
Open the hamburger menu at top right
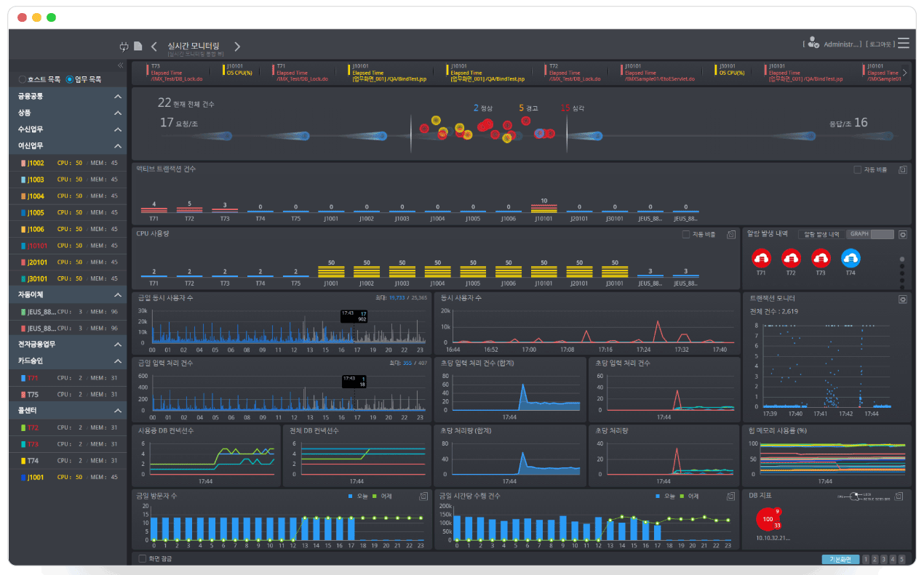click(904, 44)
